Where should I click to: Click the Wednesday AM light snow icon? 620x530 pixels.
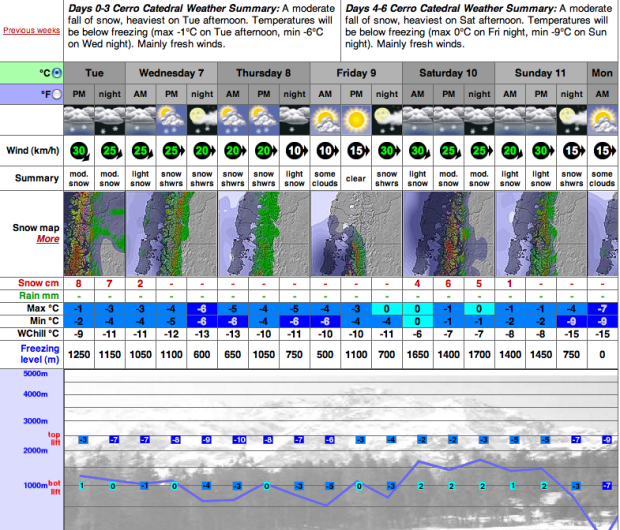click(141, 120)
